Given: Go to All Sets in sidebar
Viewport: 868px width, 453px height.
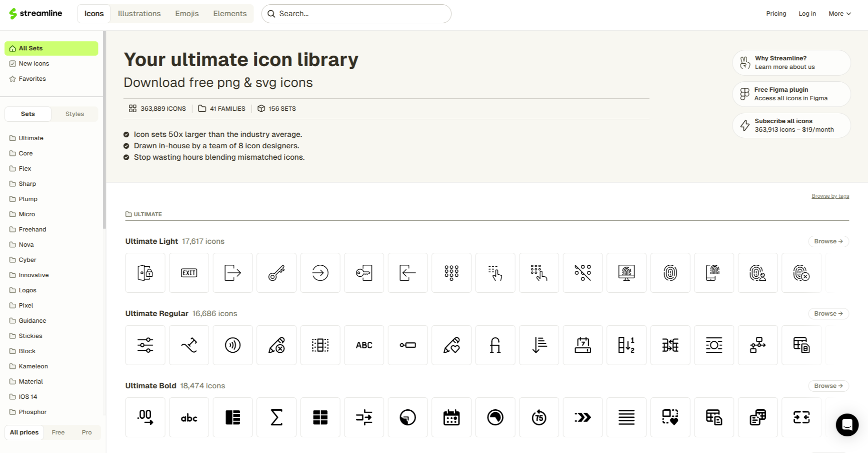Looking at the screenshot, I should [x=51, y=48].
